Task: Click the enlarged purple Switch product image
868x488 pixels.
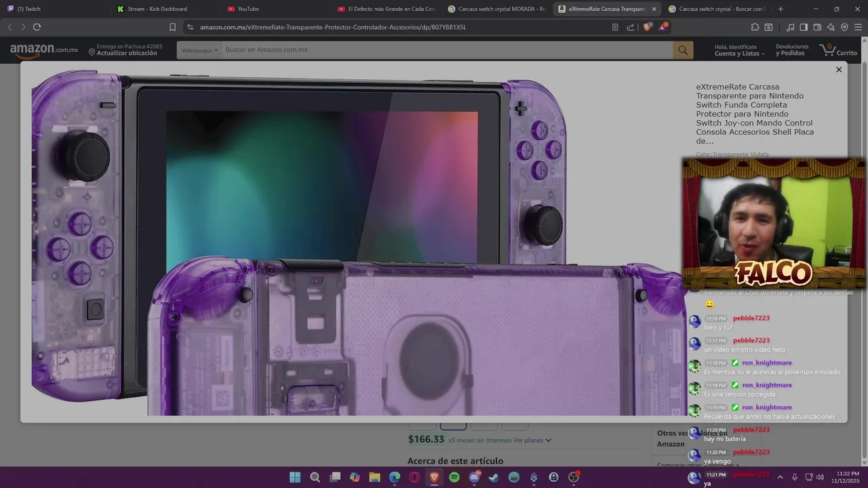Action: tap(358, 242)
